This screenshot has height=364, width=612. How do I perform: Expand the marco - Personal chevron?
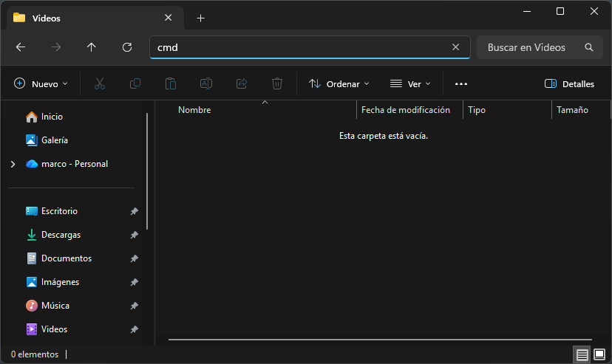(x=13, y=164)
